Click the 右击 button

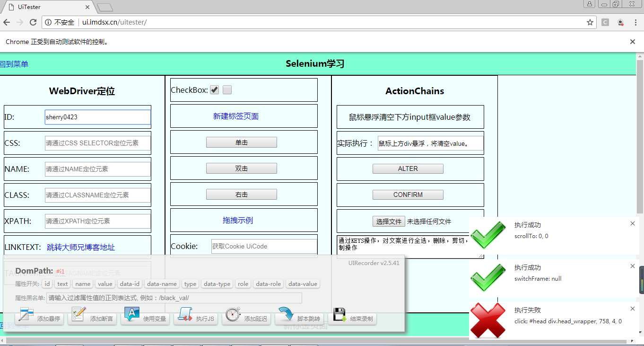[x=242, y=195]
